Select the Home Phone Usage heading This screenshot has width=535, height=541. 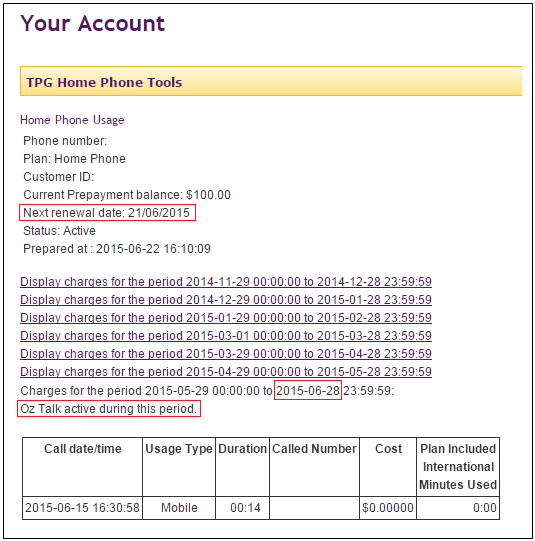click(x=72, y=120)
